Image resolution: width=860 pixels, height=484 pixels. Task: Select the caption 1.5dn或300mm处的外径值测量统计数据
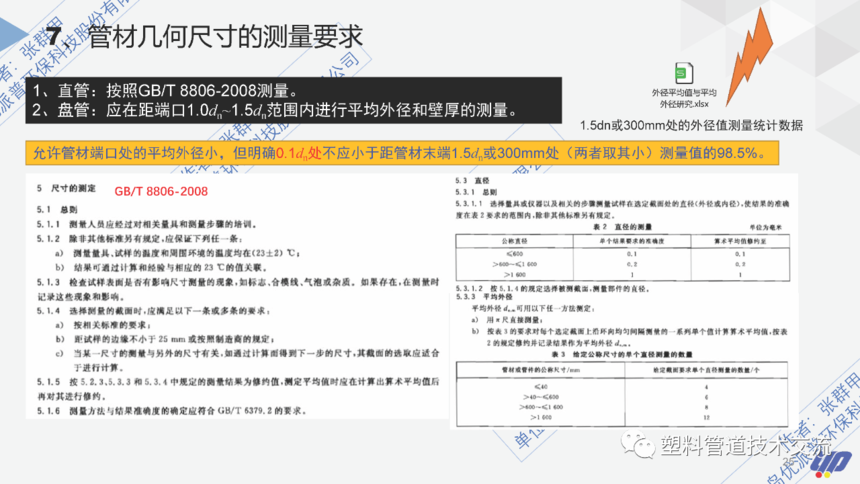[x=691, y=126]
